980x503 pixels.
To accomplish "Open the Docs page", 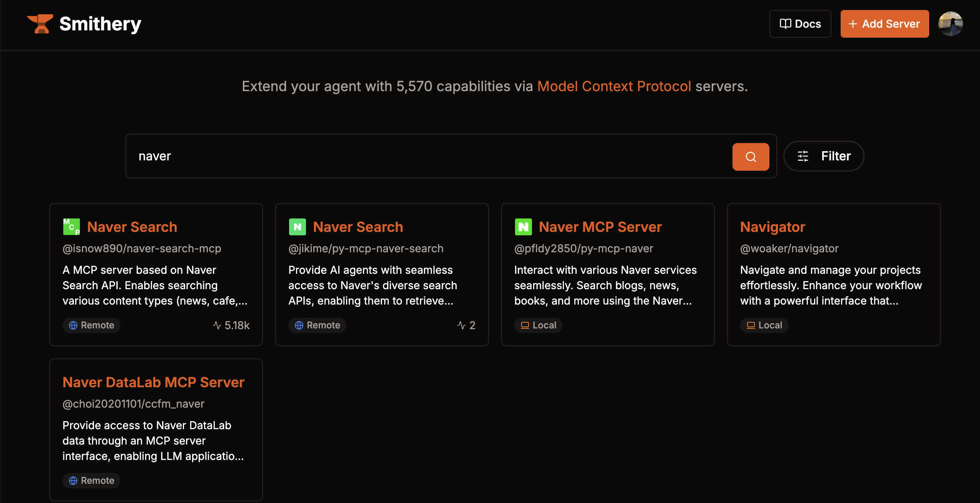I will [x=800, y=24].
